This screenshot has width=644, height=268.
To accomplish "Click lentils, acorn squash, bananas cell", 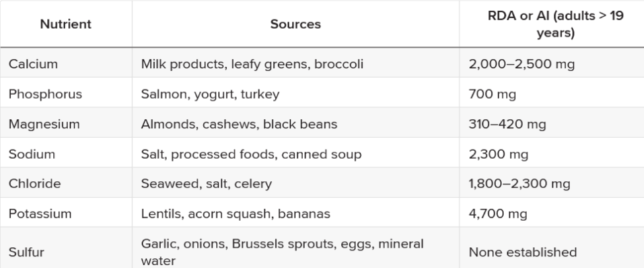I will pyautogui.click(x=235, y=214).
